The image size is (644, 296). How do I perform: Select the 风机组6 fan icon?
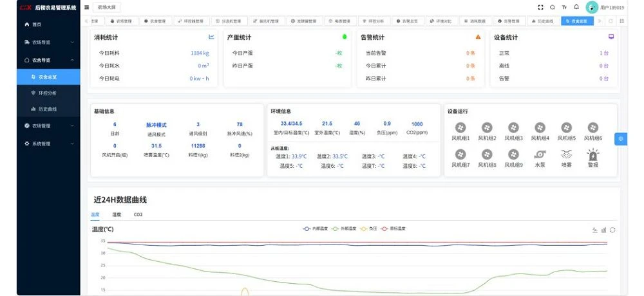click(592, 127)
